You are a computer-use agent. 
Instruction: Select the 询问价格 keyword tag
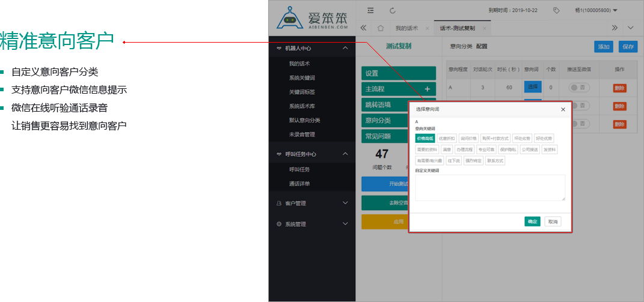click(468, 138)
